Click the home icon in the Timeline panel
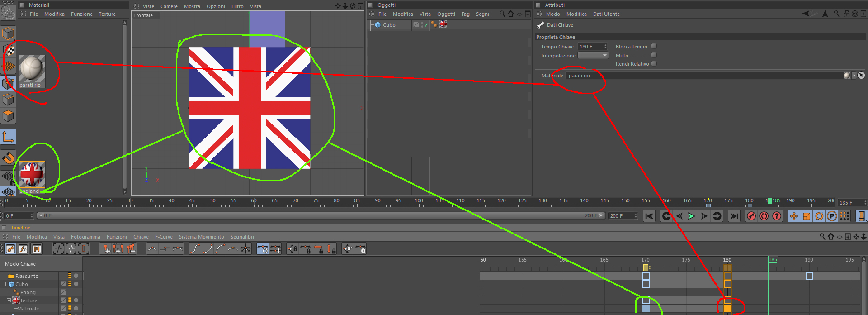Screen dimensions: 868x315 (x=831, y=237)
